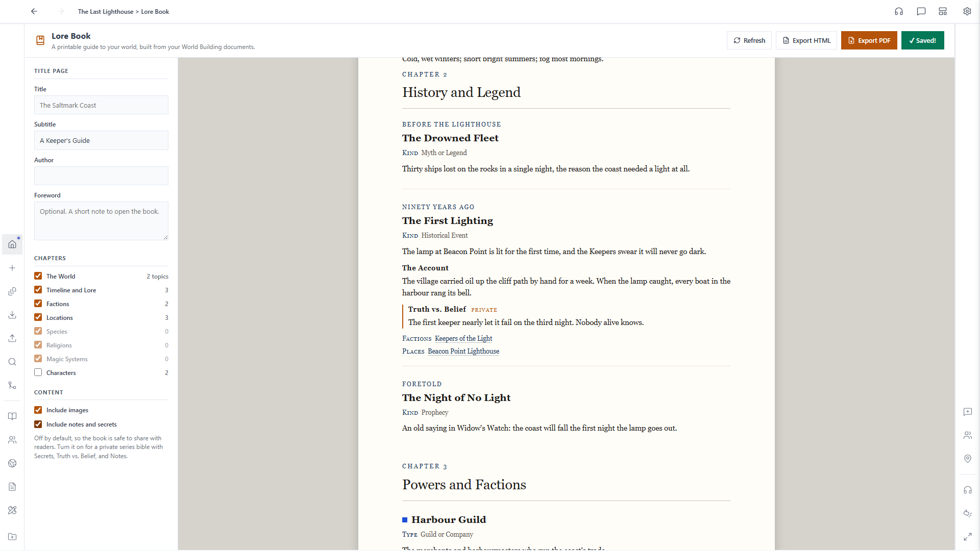The height and width of the screenshot is (551, 980).
Task: Open the Keepers of the Light link
Action: point(463,338)
